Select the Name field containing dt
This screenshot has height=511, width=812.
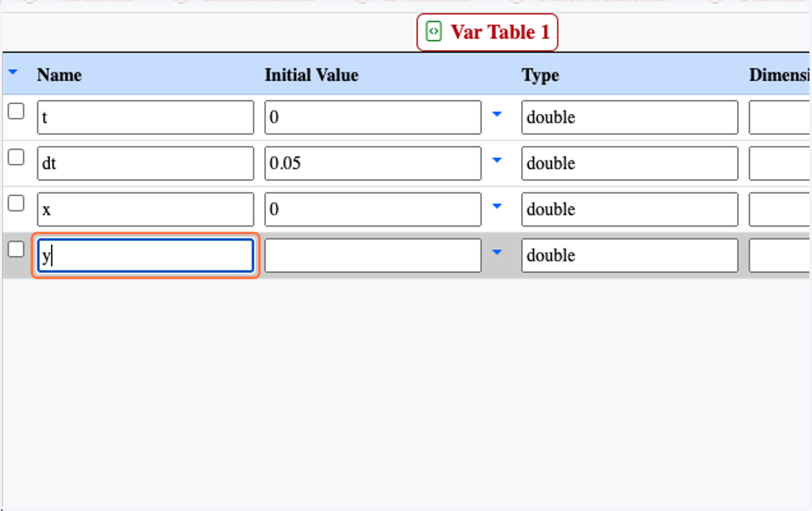145,163
